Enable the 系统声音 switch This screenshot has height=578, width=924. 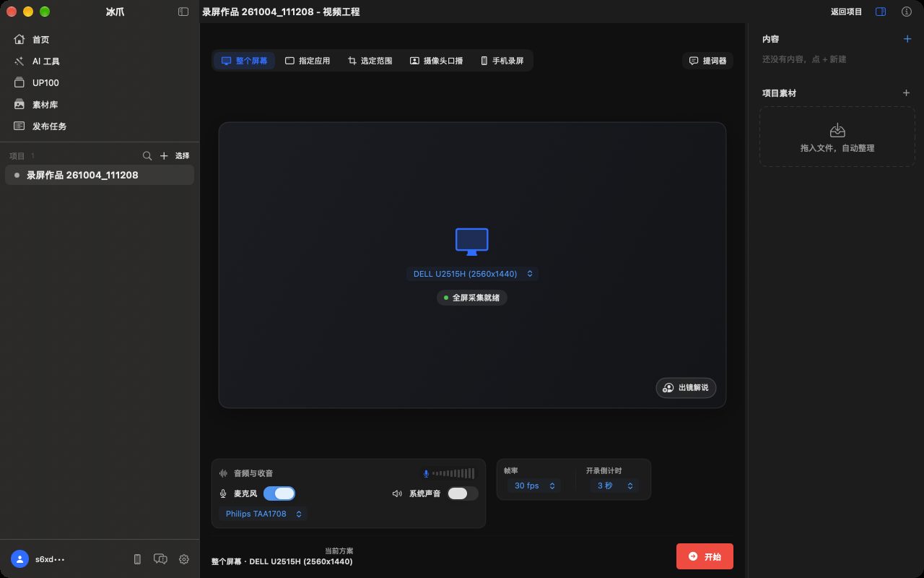tap(463, 493)
